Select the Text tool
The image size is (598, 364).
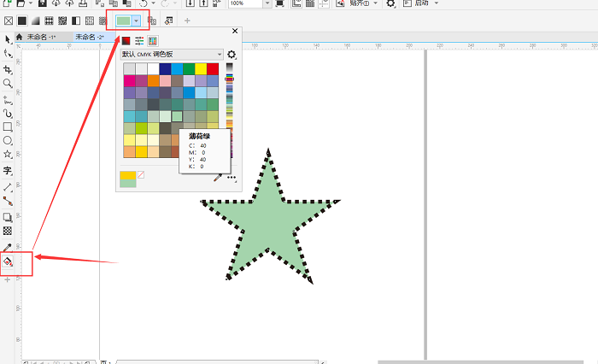pyautogui.click(x=8, y=171)
